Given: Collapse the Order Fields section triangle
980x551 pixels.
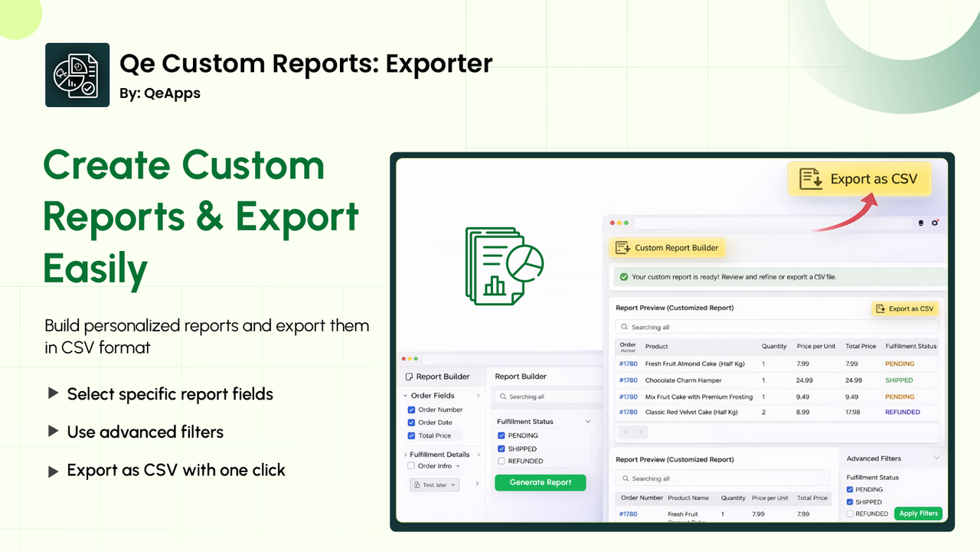Looking at the screenshot, I should click(406, 396).
